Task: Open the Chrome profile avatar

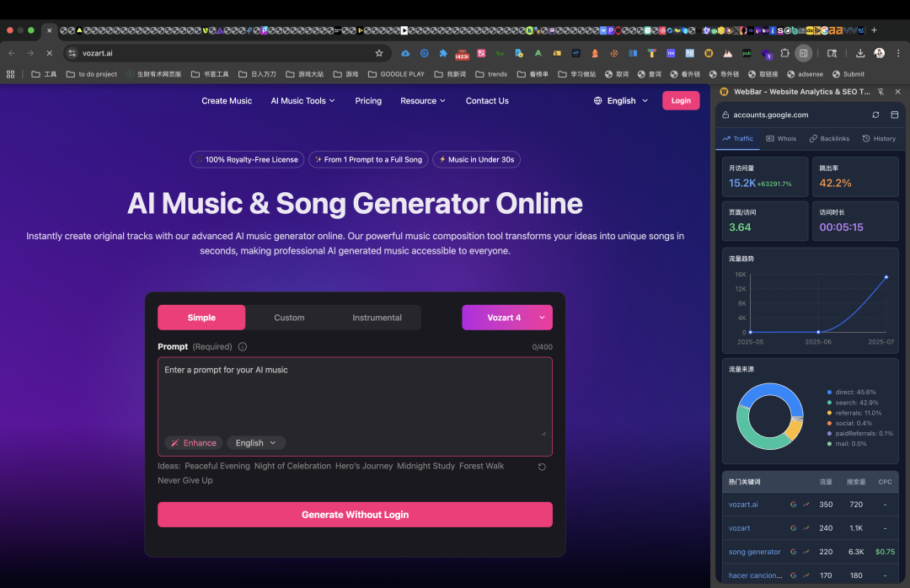Action: [x=879, y=53]
